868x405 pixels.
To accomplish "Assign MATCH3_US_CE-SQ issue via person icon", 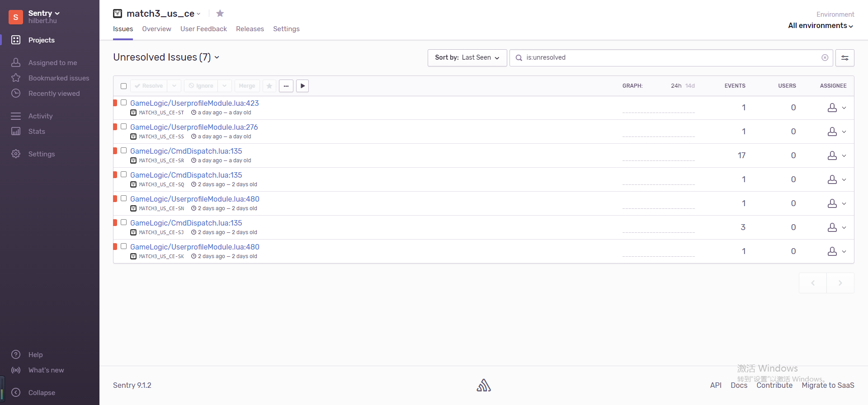I will point(832,179).
